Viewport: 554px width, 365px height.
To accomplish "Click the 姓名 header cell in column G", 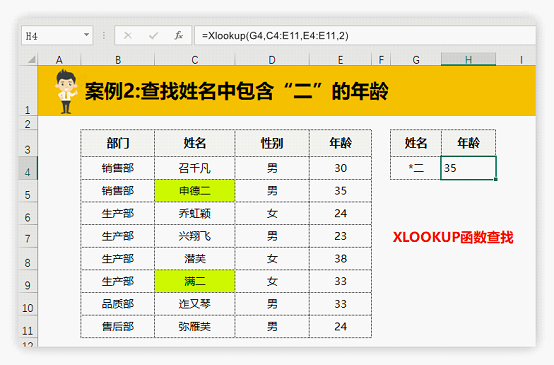I will click(416, 143).
